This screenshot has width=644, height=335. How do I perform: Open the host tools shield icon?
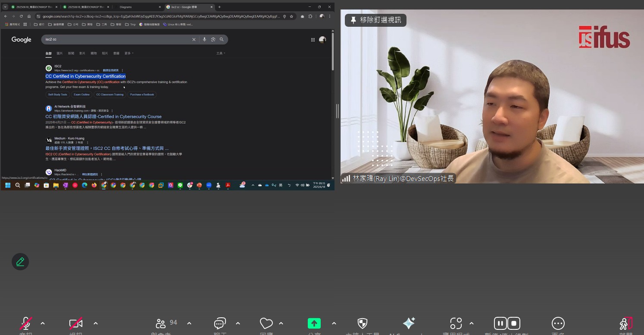pos(363,323)
